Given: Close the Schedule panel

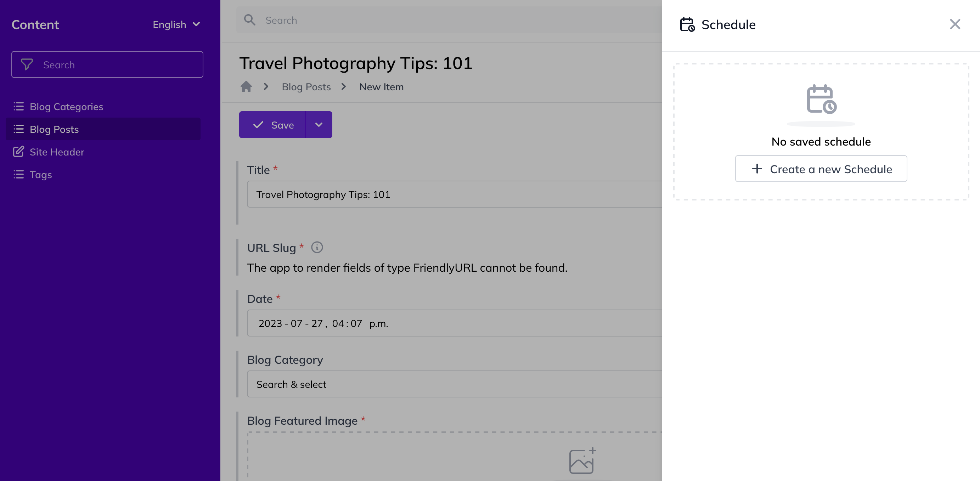Looking at the screenshot, I should coord(955,24).
